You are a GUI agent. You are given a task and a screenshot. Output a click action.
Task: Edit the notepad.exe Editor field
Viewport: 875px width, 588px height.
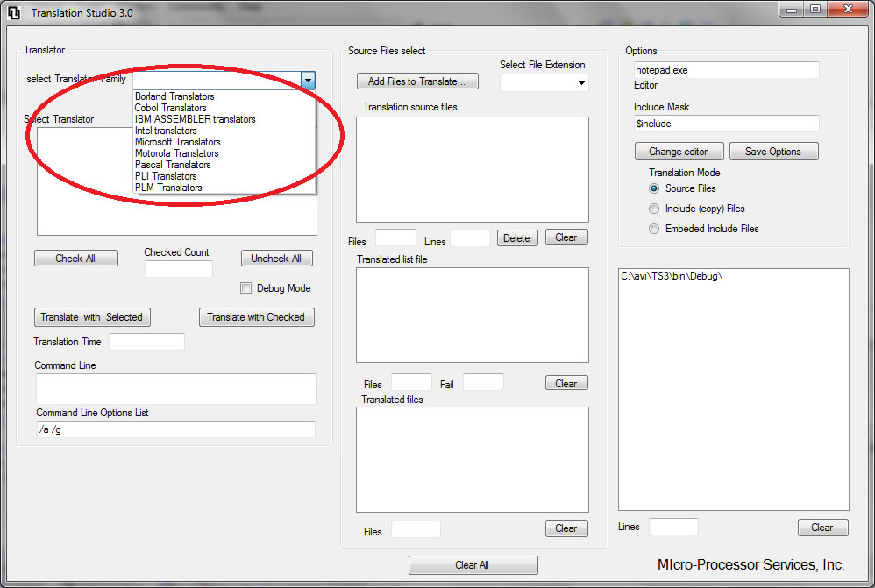click(727, 70)
